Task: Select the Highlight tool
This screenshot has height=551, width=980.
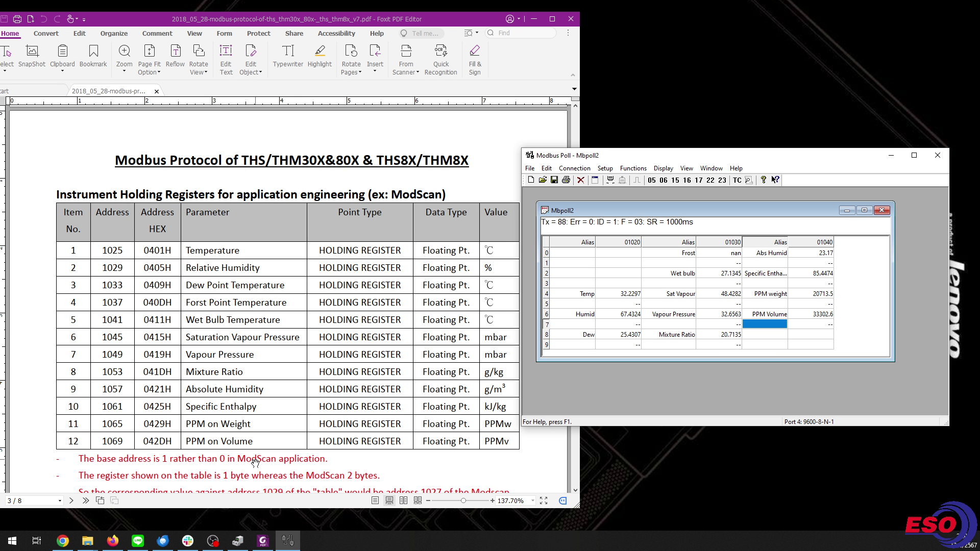Action: (320, 56)
